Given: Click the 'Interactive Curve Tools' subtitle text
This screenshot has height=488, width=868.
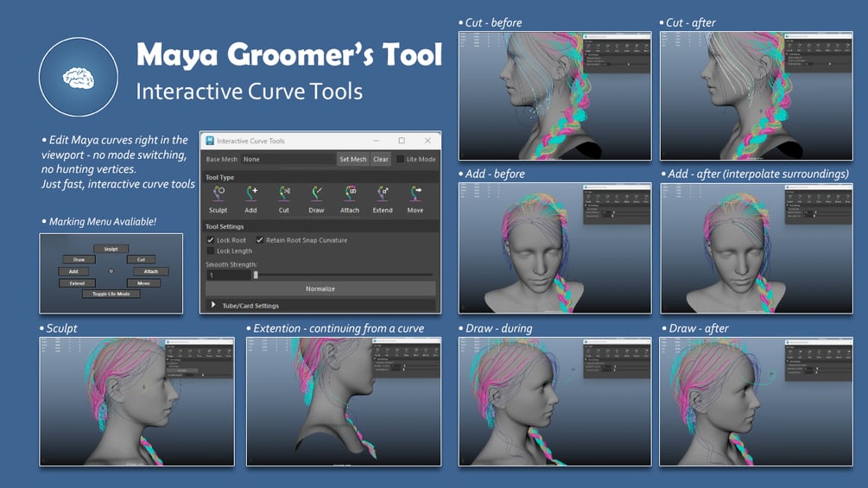Looking at the screenshot, I should [249, 92].
